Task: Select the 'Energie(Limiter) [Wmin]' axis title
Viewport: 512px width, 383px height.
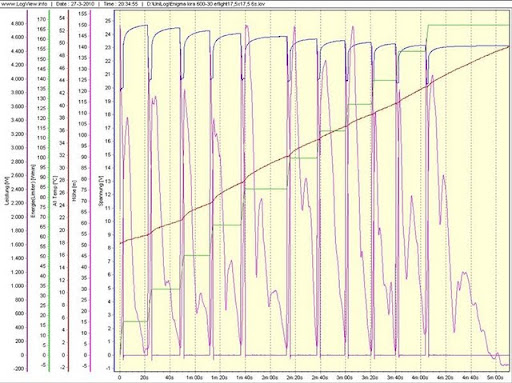Action: click(33, 191)
